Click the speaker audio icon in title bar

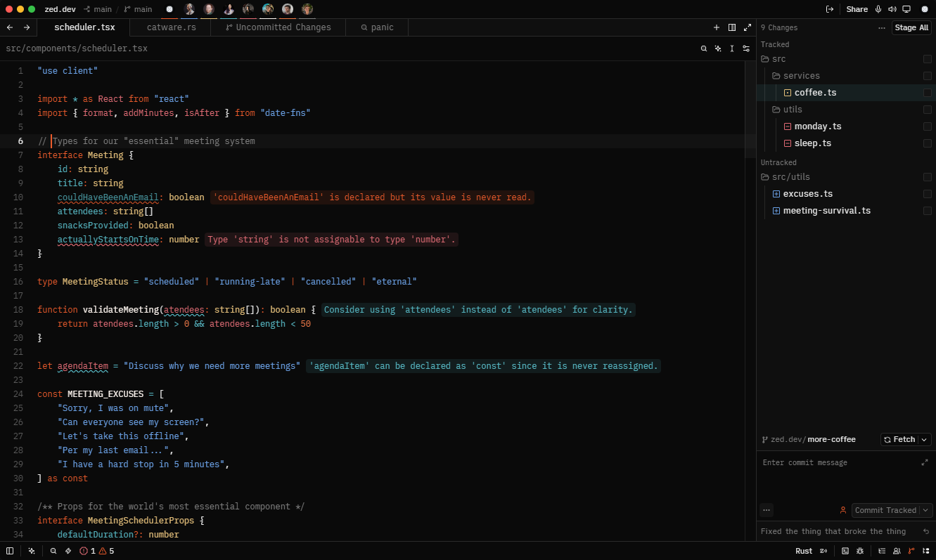click(892, 9)
